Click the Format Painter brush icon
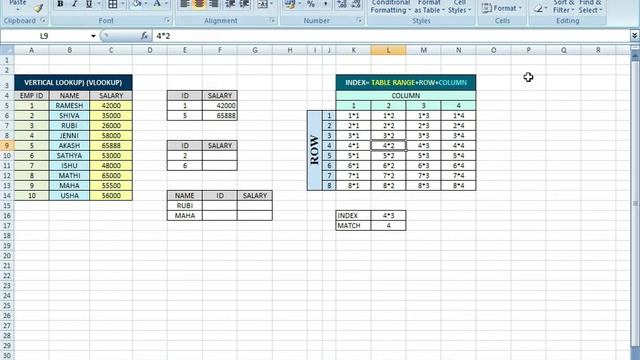The height and width of the screenshot is (360, 640). (39, 8)
